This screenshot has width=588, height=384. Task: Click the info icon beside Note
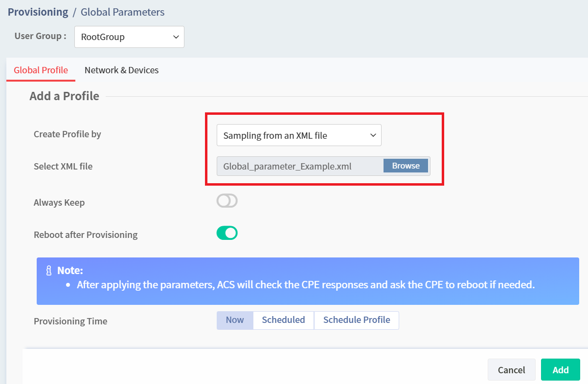point(49,270)
